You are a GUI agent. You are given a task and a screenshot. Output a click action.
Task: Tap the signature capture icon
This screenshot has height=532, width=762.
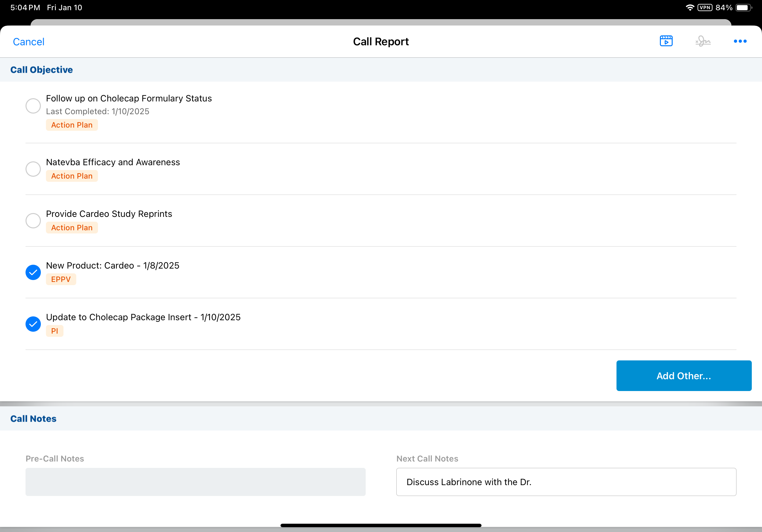pyautogui.click(x=703, y=41)
